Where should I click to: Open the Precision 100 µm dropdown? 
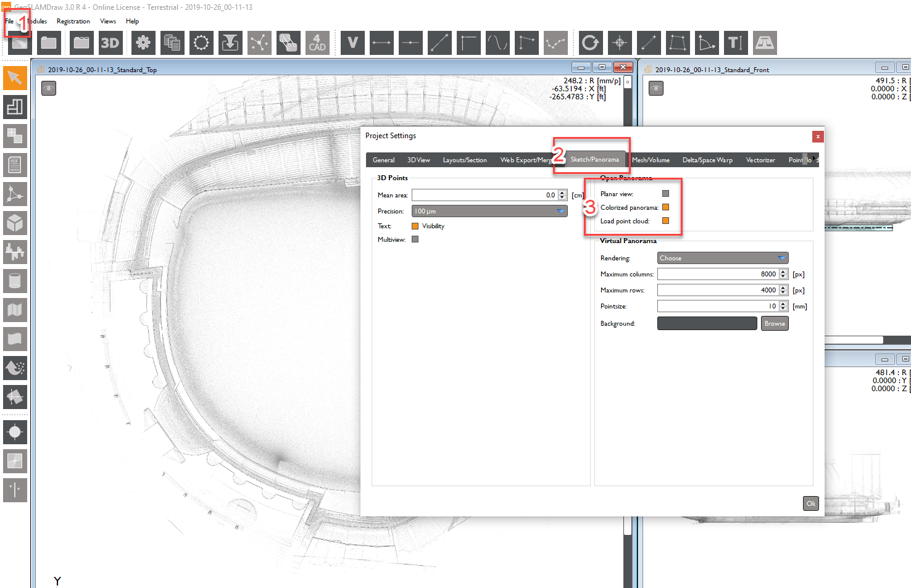pos(489,211)
